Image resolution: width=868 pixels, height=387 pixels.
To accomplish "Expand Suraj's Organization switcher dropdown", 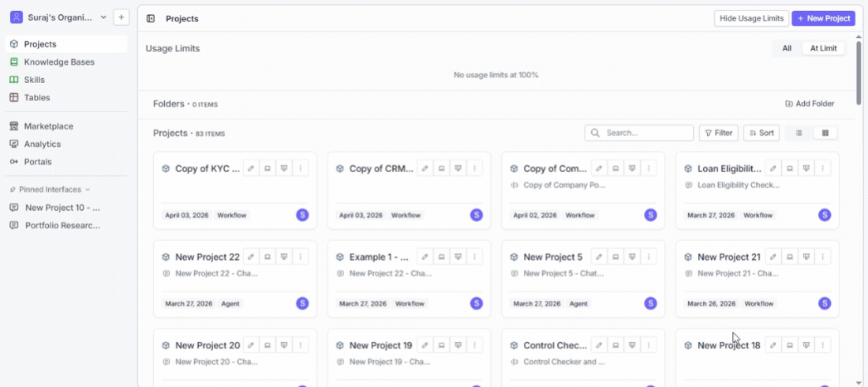I will pyautogui.click(x=103, y=17).
